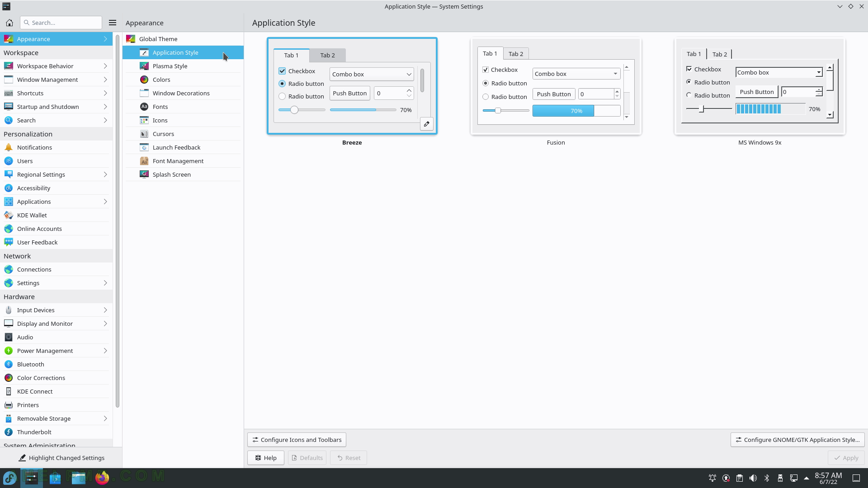Click Configure GNOME/GTK Application Style button

tap(797, 440)
